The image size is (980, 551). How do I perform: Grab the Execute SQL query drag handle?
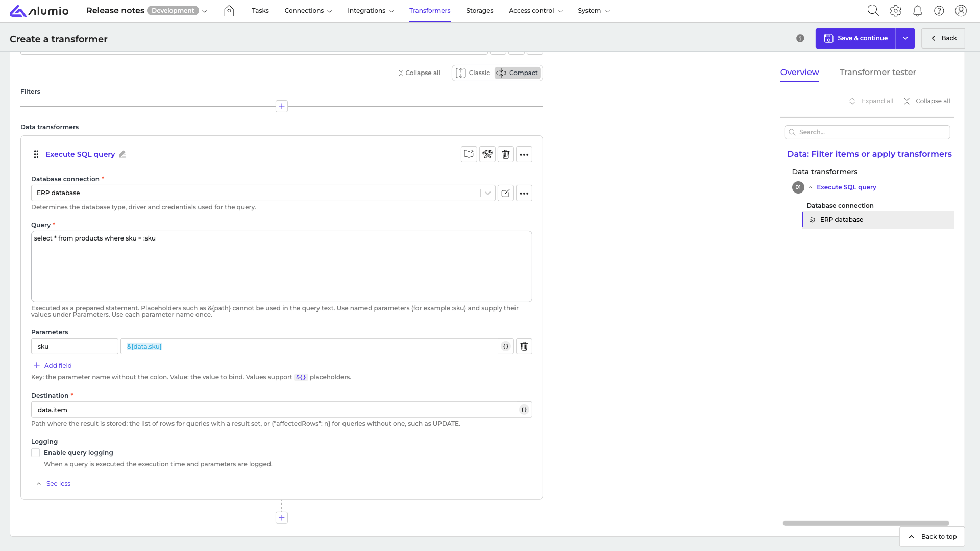pos(36,154)
